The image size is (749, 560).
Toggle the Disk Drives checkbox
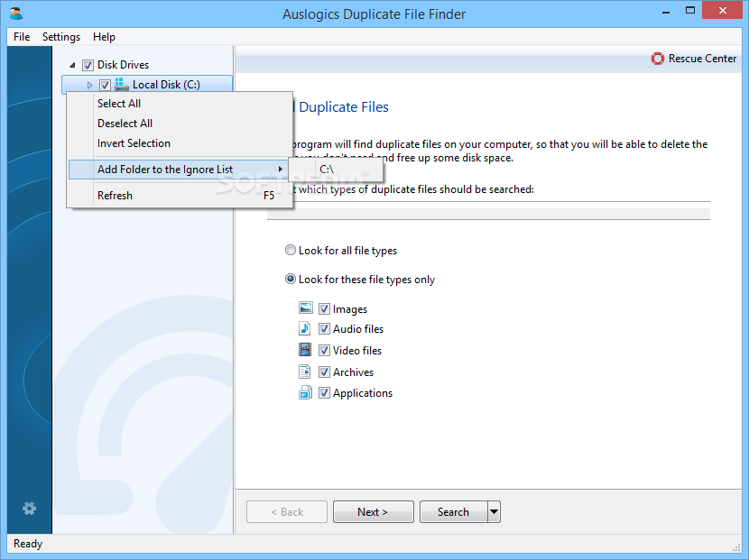pos(88,65)
